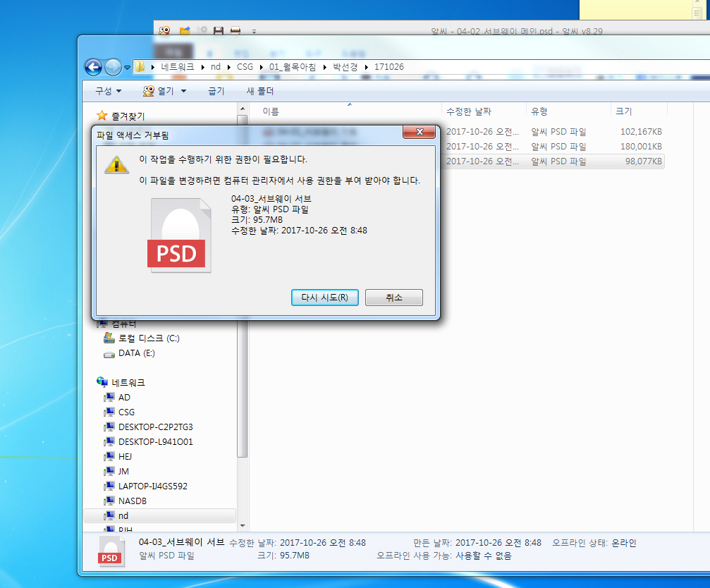Open 로컬 디스크 (C:) in navigation pane
This screenshot has height=588, width=710.
point(149,338)
